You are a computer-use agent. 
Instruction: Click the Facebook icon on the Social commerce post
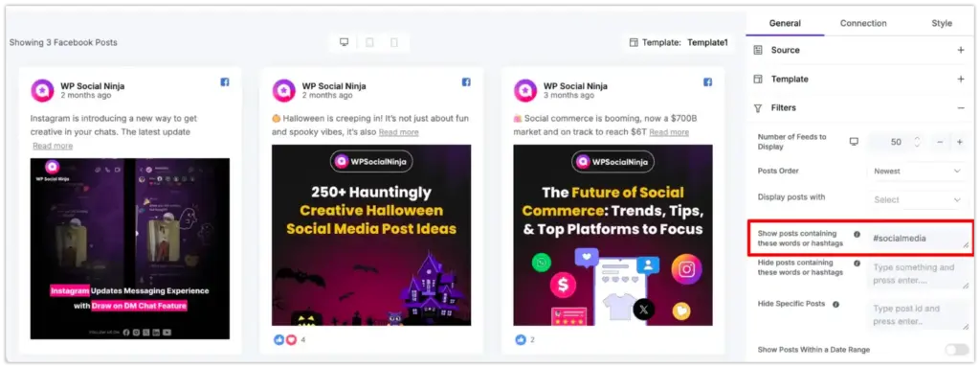pyautogui.click(x=707, y=82)
